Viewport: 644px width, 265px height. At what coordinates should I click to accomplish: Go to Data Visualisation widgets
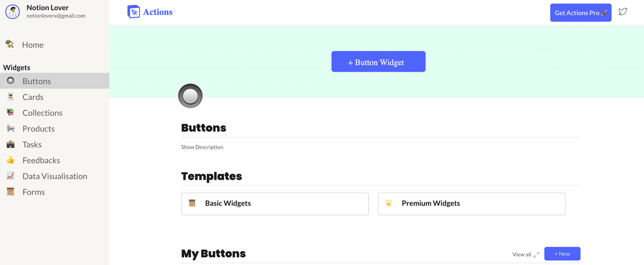pos(54,176)
